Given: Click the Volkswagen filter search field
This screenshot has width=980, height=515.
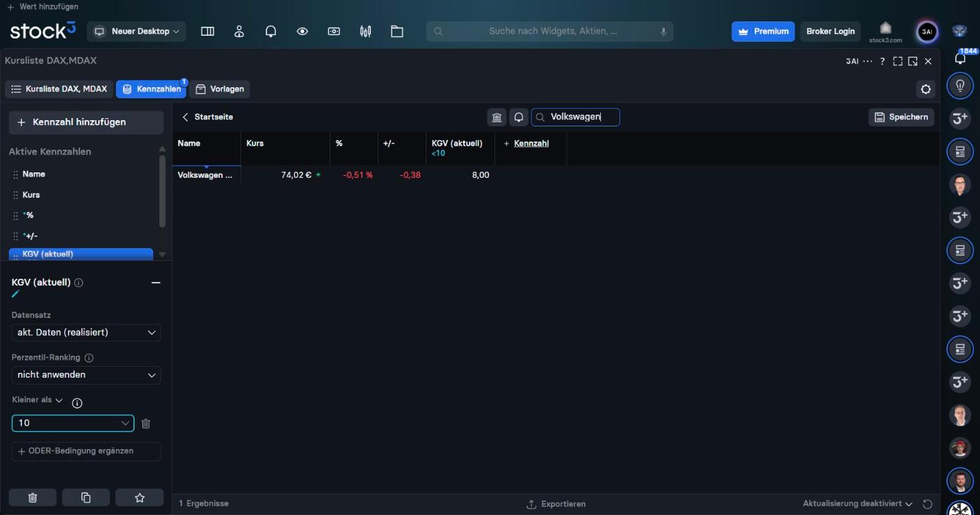Looking at the screenshot, I should pyautogui.click(x=576, y=117).
